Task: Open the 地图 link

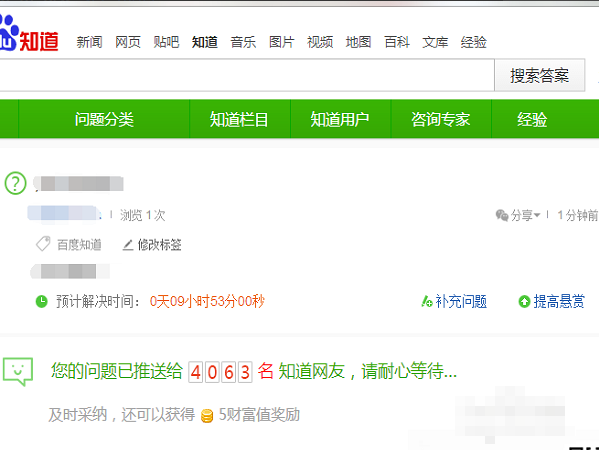Action: (x=358, y=42)
